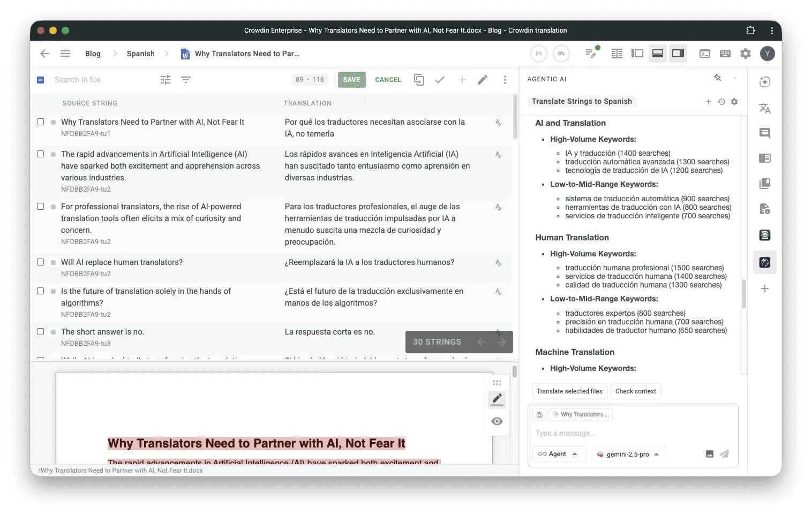Click the 0% translation progress circle
This screenshot has width=812, height=516.
(538, 53)
